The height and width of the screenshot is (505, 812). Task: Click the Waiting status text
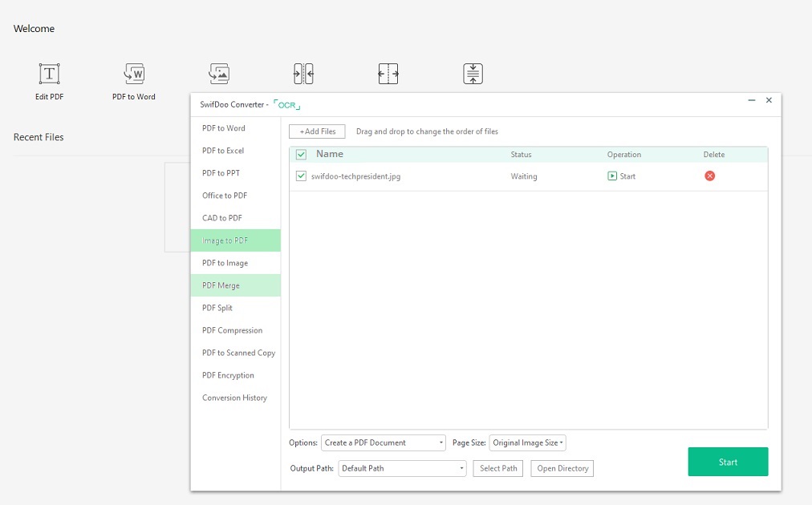[524, 176]
